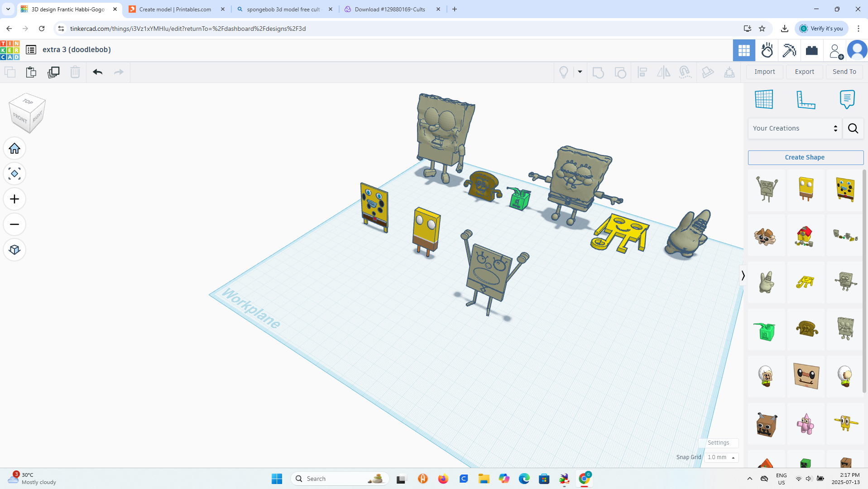Invite people to design icon
The width and height of the screenshot is (868, 489).
pyautogui.click(x=835, y=51)
